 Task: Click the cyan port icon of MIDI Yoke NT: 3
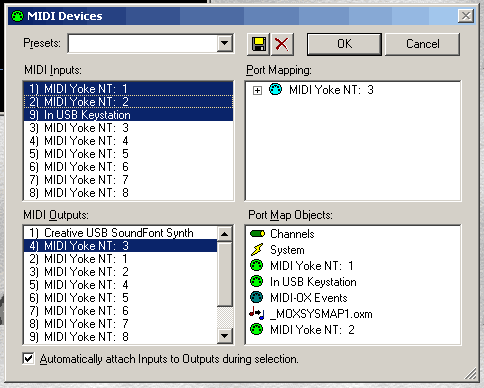(275, 90)
